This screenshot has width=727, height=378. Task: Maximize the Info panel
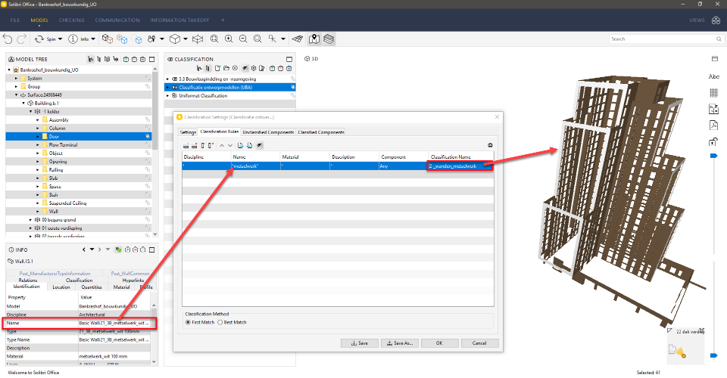coord(152,250)
